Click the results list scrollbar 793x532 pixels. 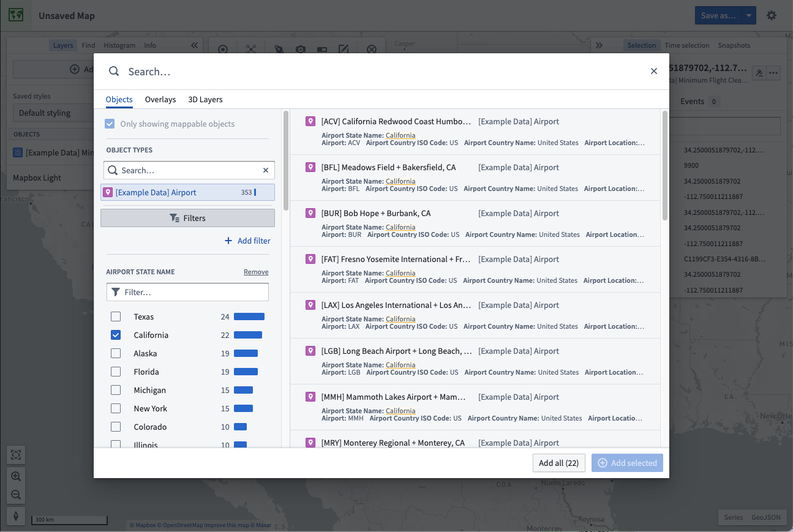click(x=665, y=165)
